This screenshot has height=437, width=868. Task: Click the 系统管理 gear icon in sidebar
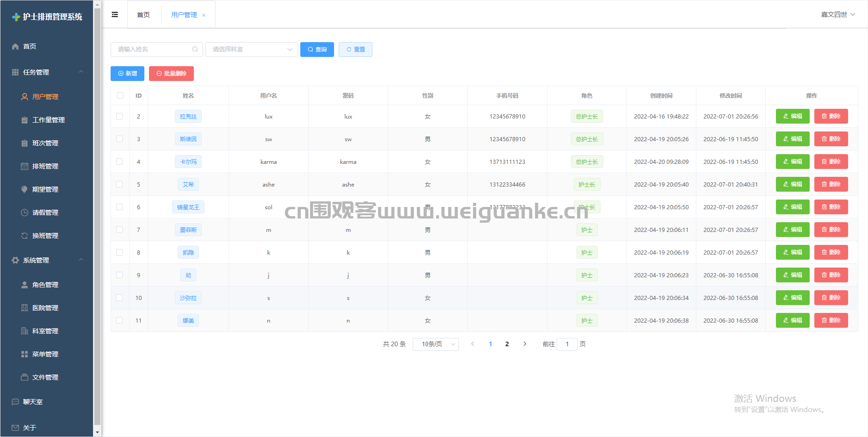point(15,260)
